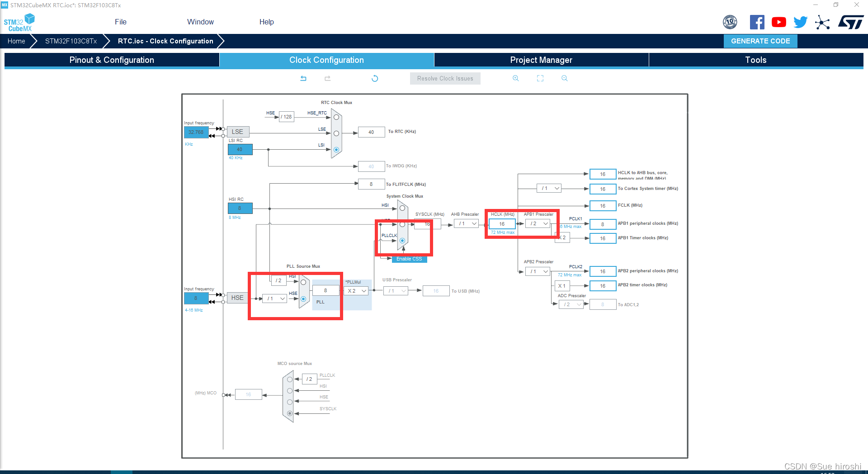Screen dimensions: 868x474
Task: Open the Help menu
Action: (266, 22)
